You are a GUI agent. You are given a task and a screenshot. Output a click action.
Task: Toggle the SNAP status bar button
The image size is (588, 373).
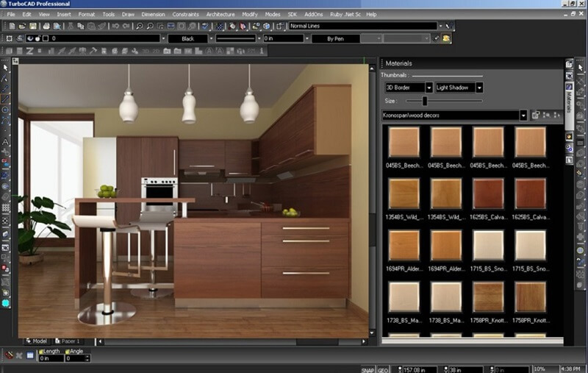coord(368,368)
